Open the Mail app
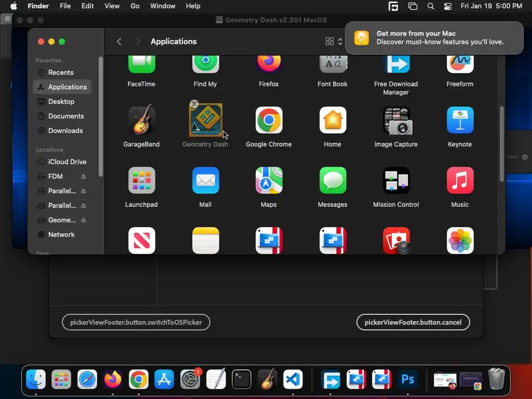The image size is (532, 399). click(x=205, y=180)
